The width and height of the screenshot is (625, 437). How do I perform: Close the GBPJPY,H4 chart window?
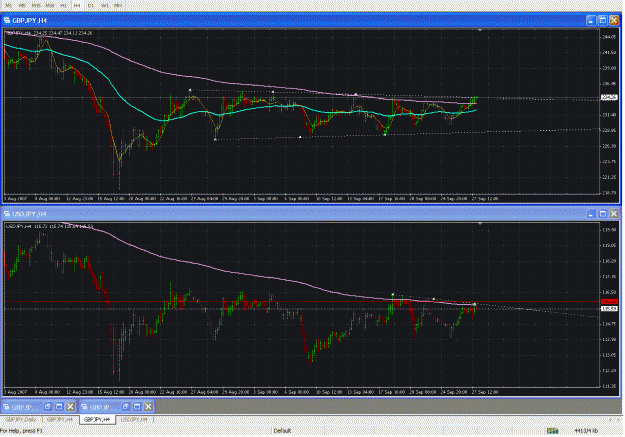pyautogui.click(x=614, y=20)
